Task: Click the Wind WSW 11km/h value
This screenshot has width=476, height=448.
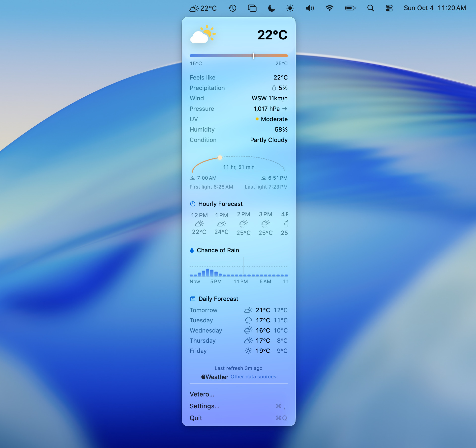Action: point(269,98)
